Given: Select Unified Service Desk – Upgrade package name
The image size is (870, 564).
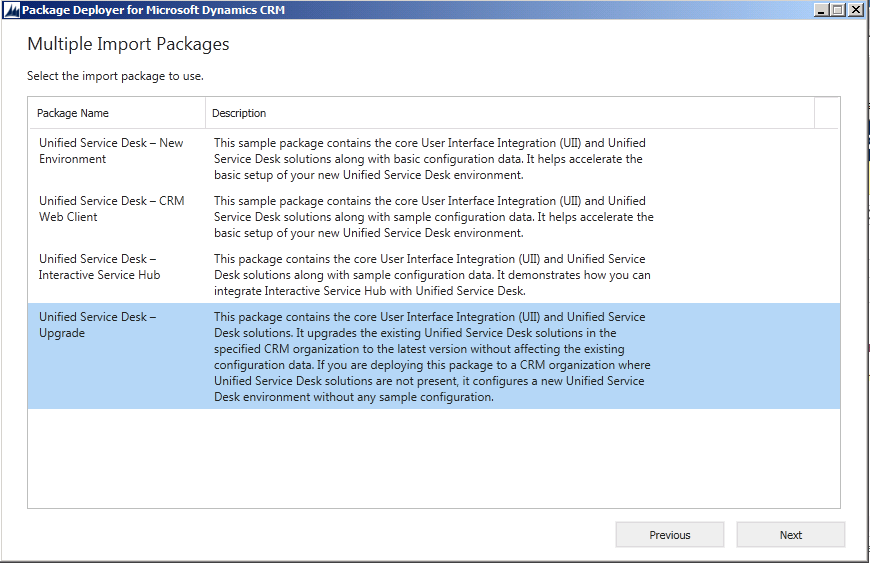Looking at the screenshot, I should click(x=97, y=325).
